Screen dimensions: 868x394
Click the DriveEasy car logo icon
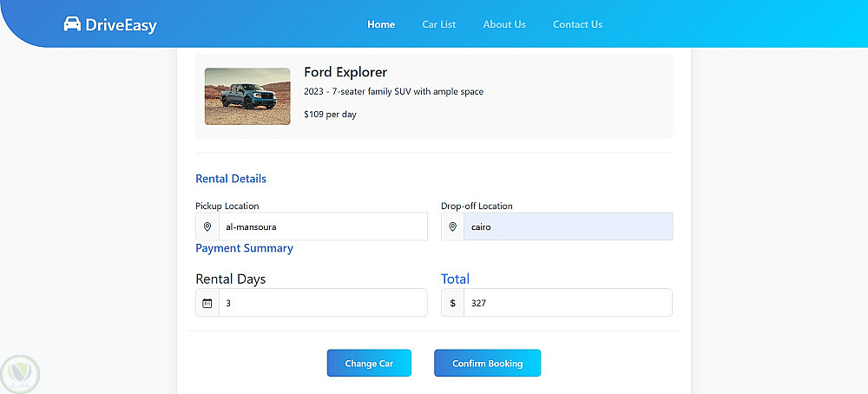[x=72, y=24]
